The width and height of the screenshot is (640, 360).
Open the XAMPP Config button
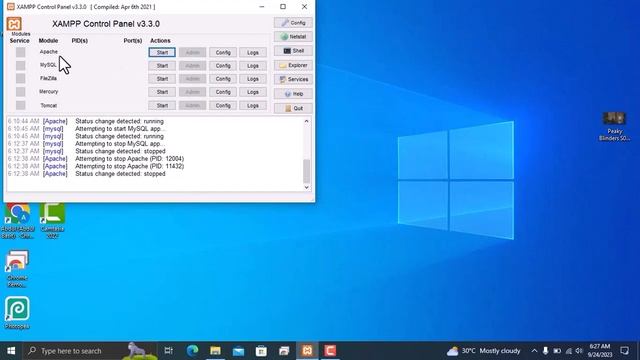[293, 23]
